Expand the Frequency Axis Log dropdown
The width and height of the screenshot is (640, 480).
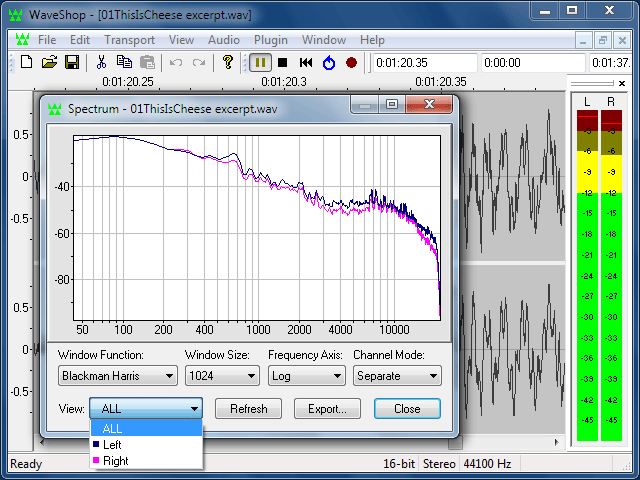[307, 376]
